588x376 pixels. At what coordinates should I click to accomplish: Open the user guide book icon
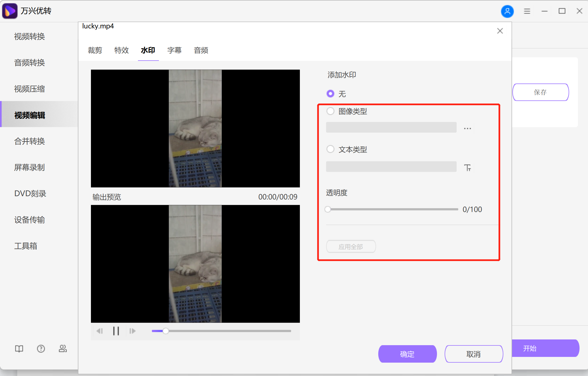(19, 348)
